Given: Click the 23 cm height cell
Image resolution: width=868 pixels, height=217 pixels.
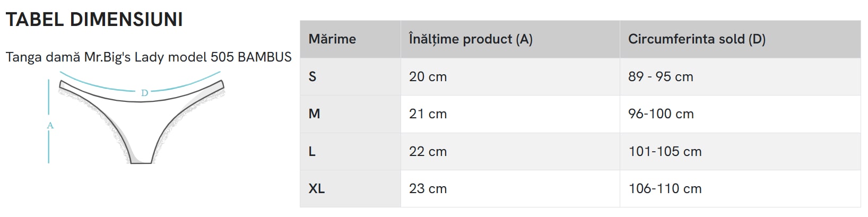Looking at the screenshot, I should pyautogui.click(x=428, y=189).
